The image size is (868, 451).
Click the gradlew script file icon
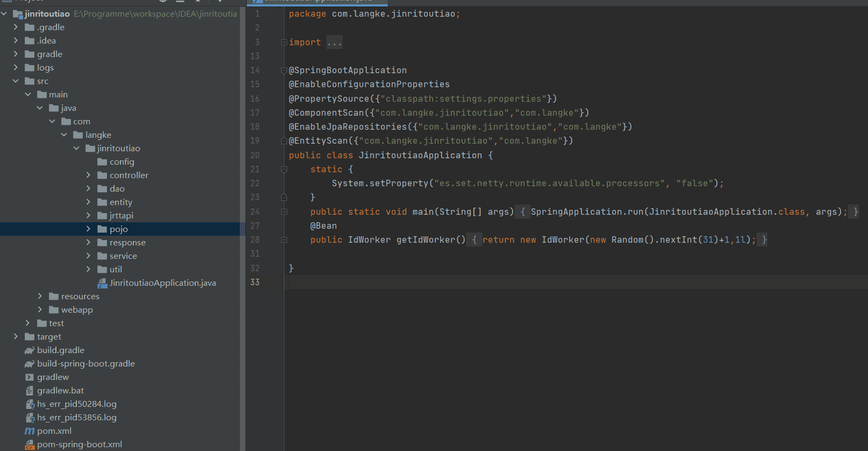click(30, 377)
